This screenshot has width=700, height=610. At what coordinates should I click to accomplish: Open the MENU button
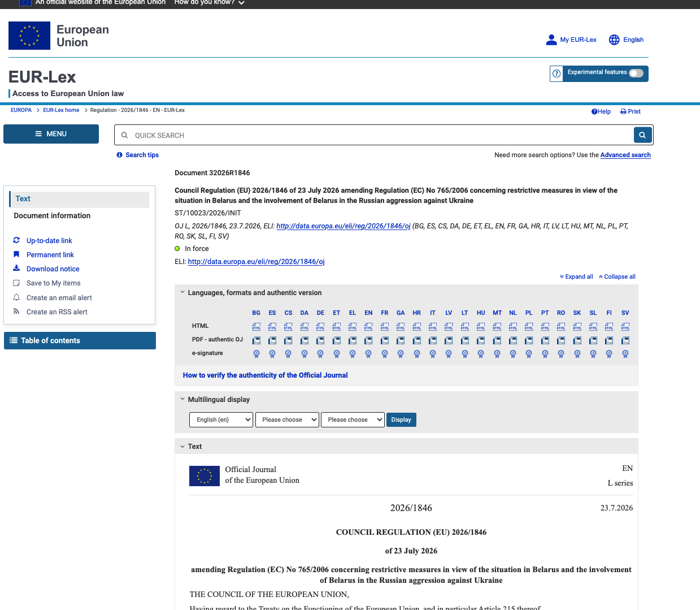51,134
